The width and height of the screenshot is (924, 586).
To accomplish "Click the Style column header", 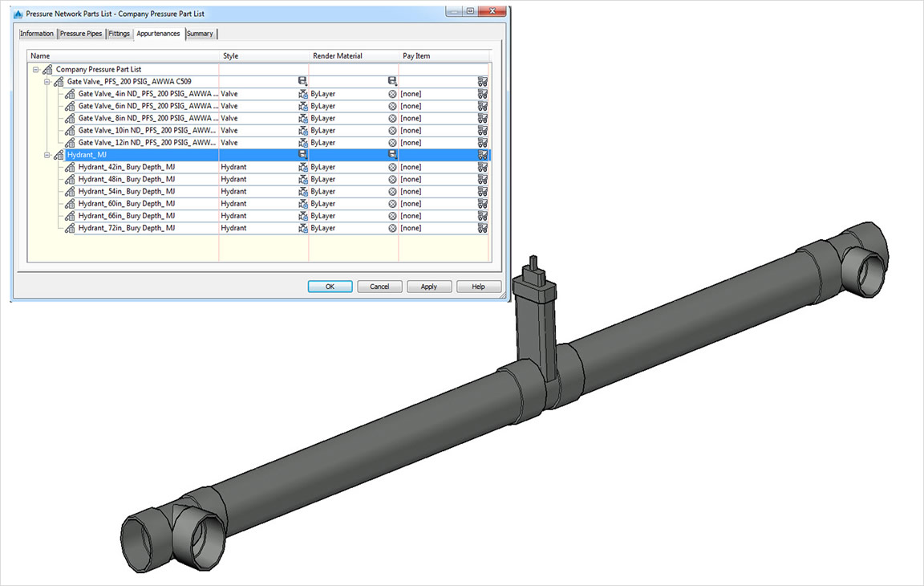I will [264, 56].
